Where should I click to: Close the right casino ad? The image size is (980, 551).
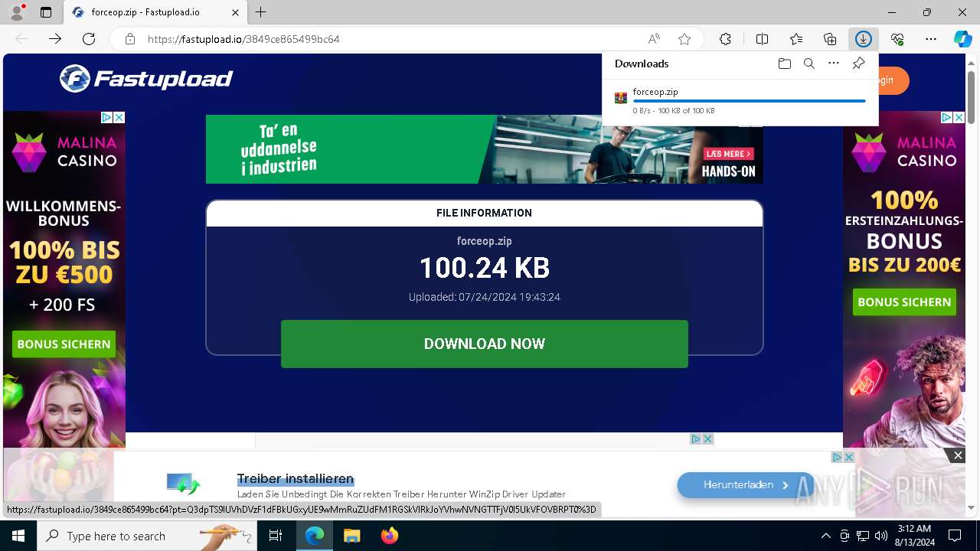click(x=959, y=117)
